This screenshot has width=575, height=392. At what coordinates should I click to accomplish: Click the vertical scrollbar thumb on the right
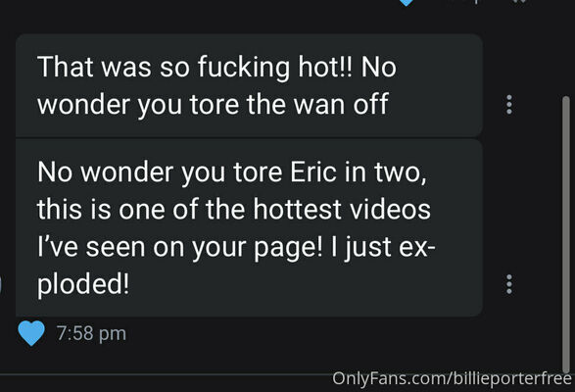click(x=566, y=234)
